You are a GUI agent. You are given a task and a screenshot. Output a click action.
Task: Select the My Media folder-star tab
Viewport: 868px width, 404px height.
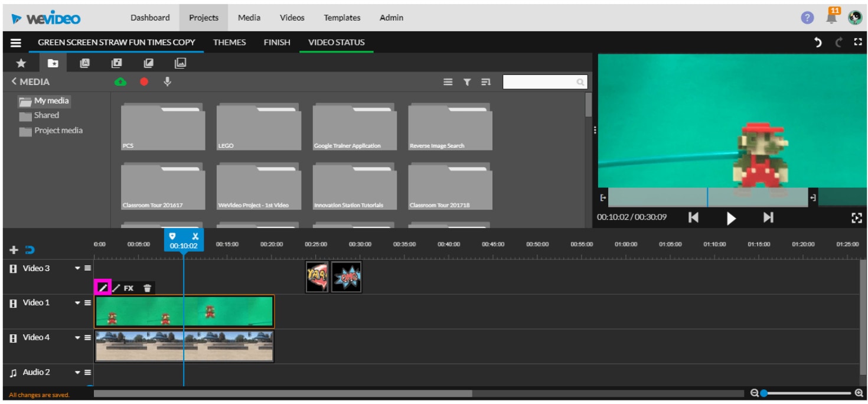coord(53,63)
